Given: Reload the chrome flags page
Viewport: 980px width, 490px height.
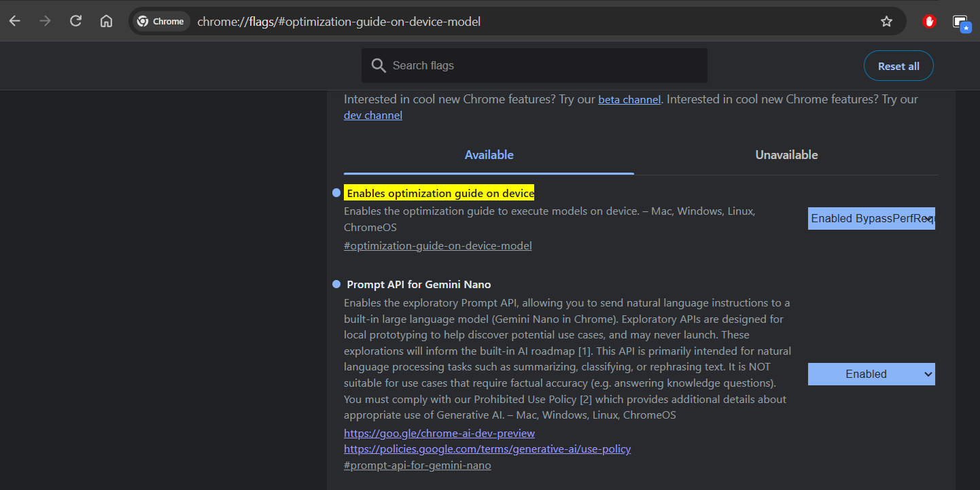Looking at the screenshot, I should [x=75, y=21].
